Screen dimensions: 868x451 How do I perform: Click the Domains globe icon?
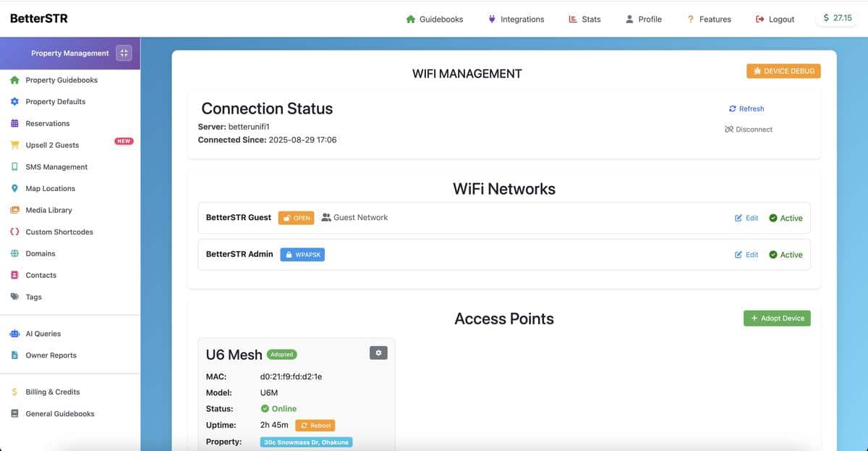pos(14,254)
